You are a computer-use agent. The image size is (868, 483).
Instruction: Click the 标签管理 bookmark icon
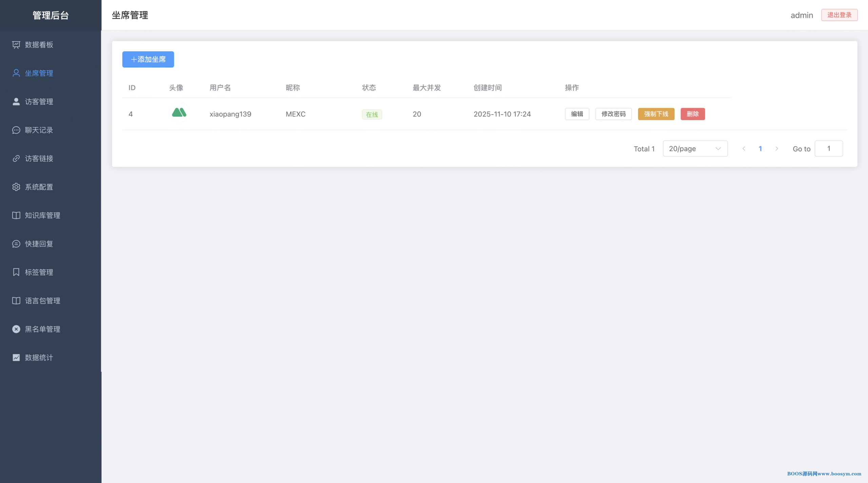16,272
